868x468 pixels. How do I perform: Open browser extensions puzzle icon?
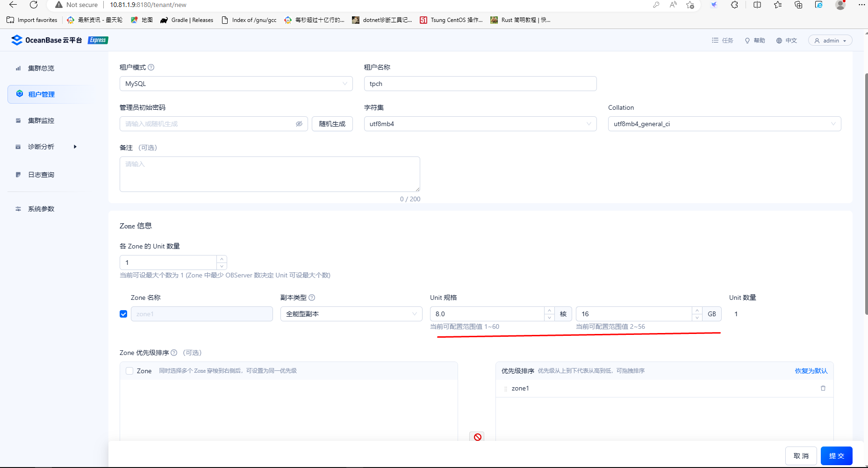pyautogui.click(x=735, y=5)
